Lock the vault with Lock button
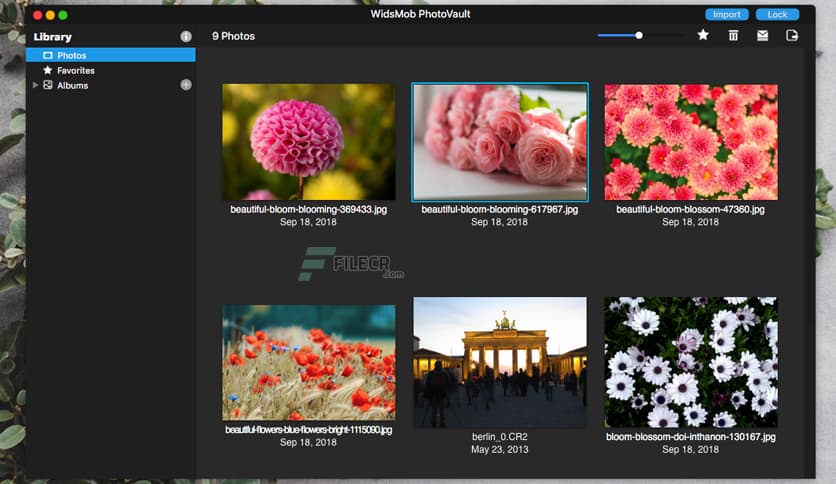The width and height of the screenshot is (836, 484). click(x=777, y=14)
